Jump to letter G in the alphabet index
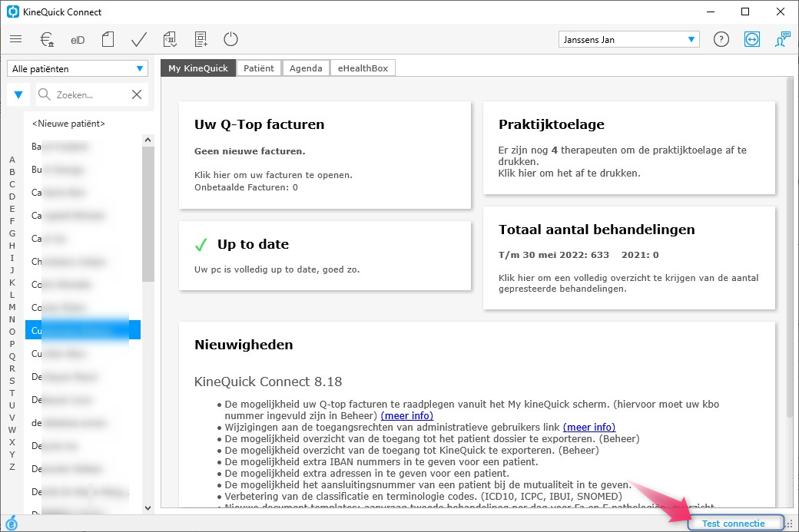This screenshot has width=799, height=532. 12,233
